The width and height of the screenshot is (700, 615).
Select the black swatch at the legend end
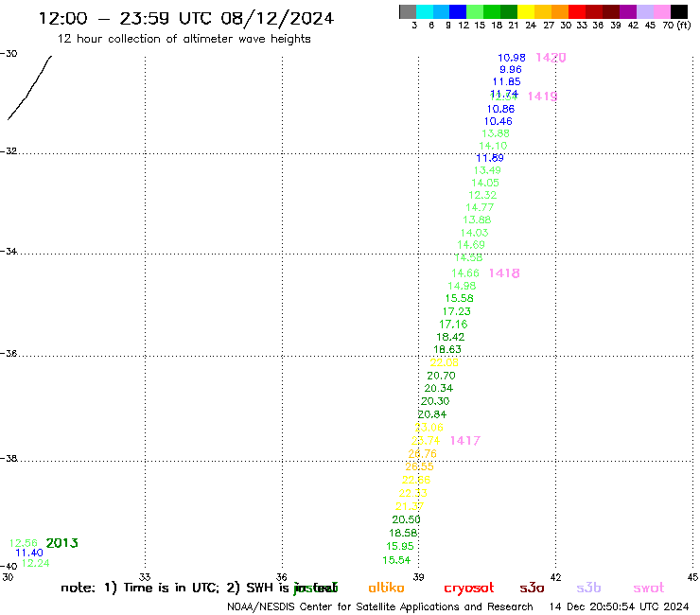[678, 11]
